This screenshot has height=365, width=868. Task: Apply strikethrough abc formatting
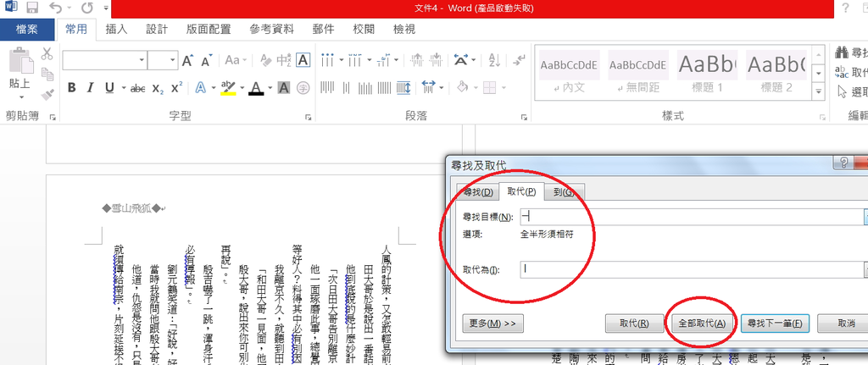[x=138, y=88]
